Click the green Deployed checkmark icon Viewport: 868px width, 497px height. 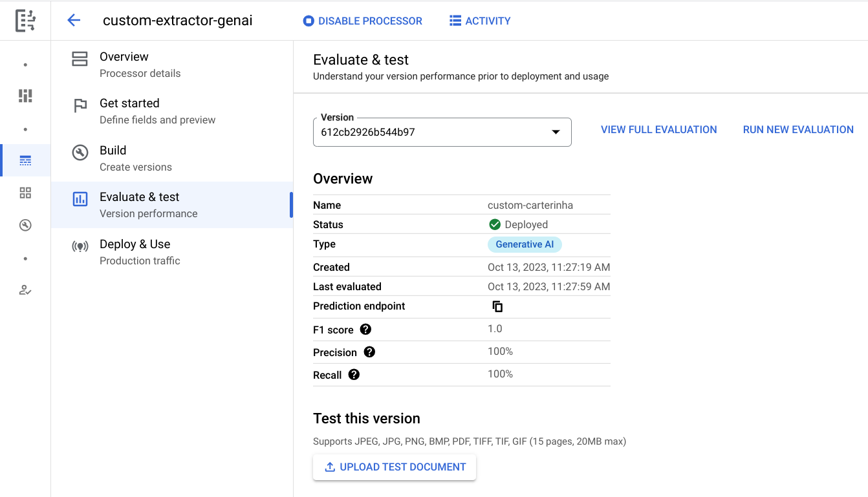[495, 224]
